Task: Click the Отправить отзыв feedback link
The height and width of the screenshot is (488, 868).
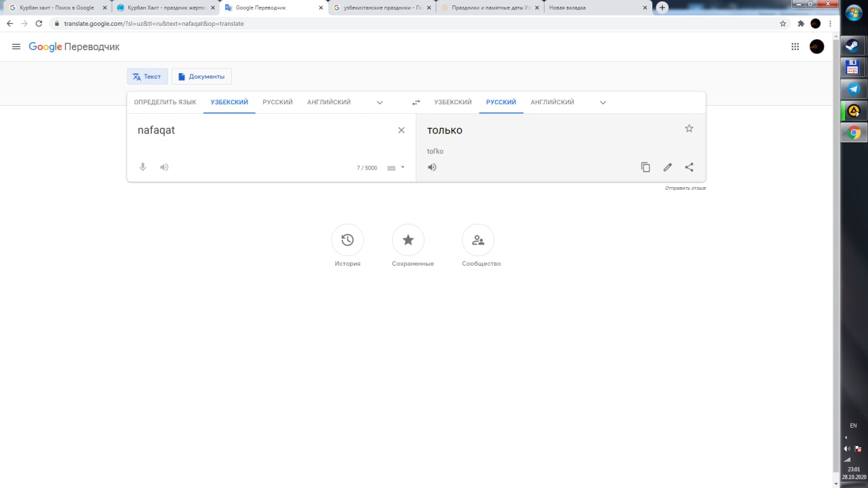Action: click(x=685, y=188)
